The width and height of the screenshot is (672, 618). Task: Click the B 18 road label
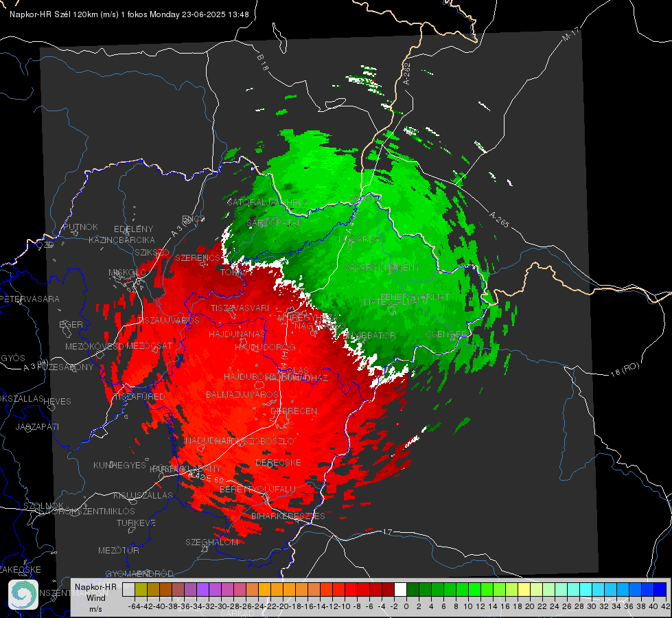[x=263, y=62]
